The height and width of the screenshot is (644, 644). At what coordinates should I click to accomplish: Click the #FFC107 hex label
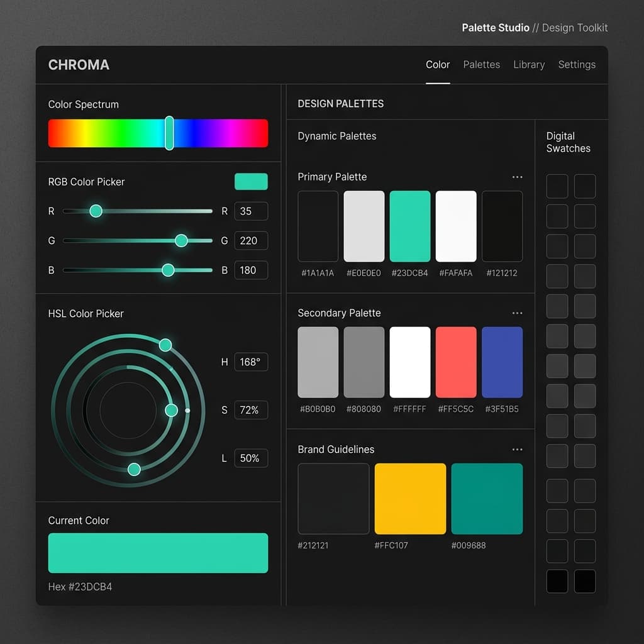(391, 545)
